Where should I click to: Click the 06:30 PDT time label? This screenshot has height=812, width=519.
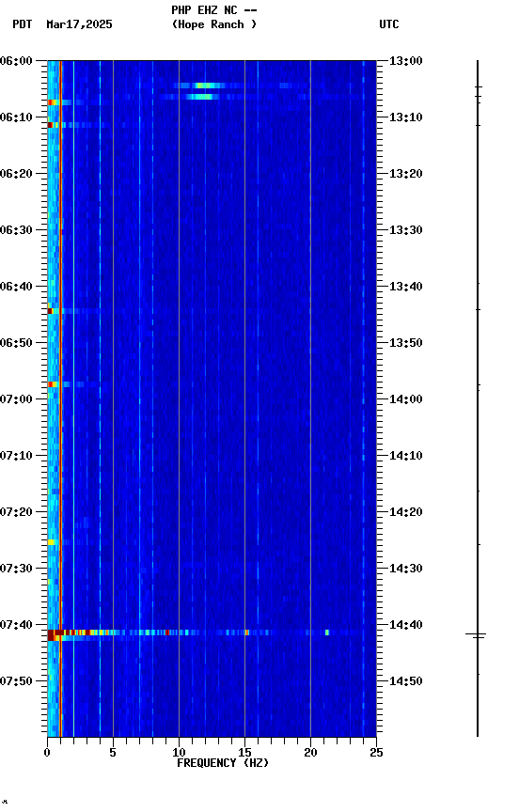16,230
